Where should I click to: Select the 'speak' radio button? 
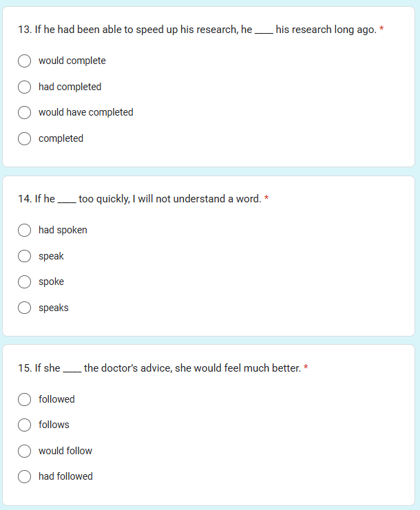coord(24,256)
